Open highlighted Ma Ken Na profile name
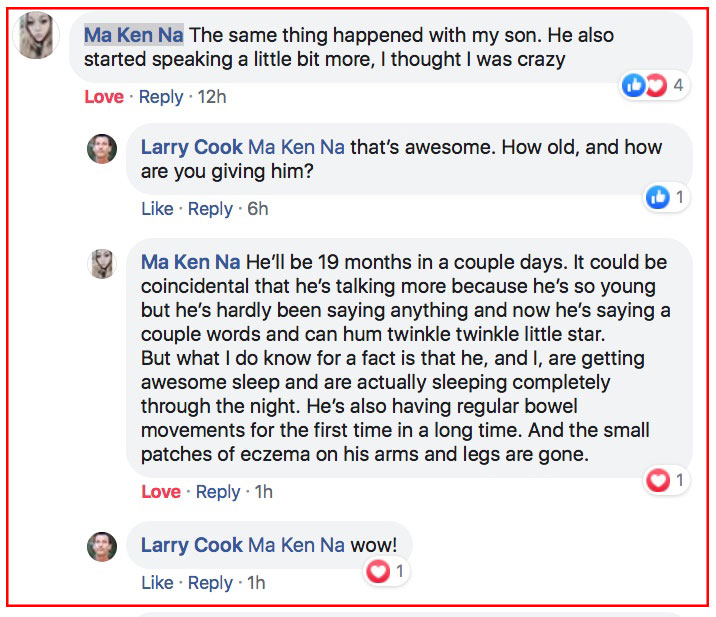Image resolution: width=716 pixels, height=617 pixels. (x=134, y=35)
